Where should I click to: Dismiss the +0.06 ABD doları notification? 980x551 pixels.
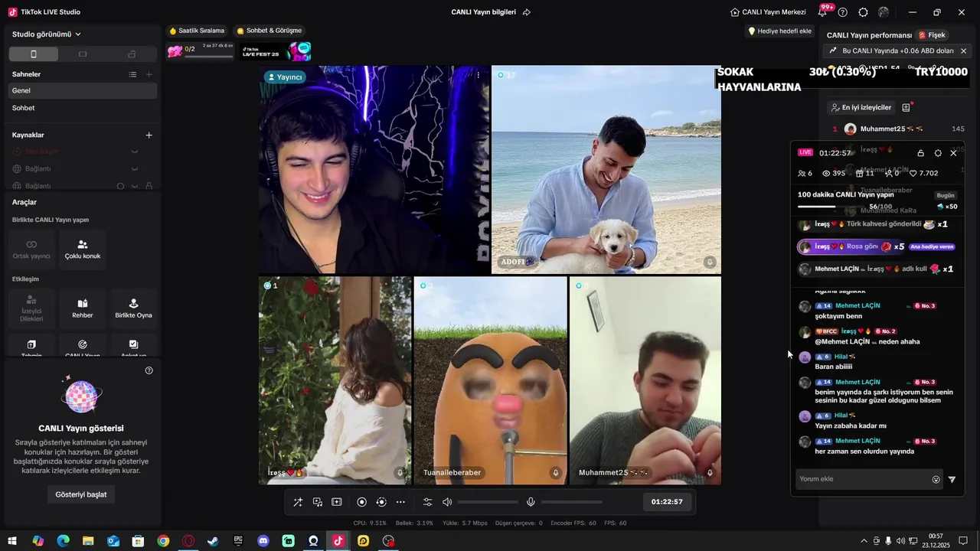tap(963, 51)
